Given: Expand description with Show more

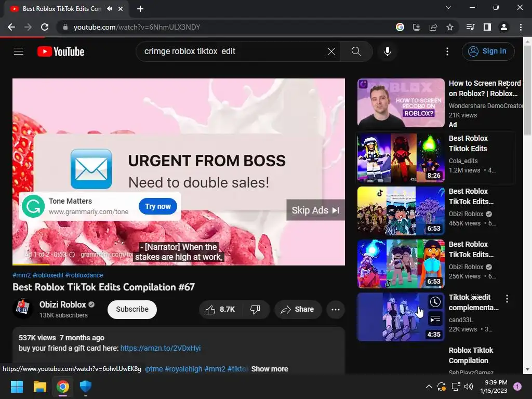Looking at the screenshot, I should pyautogui.click(x=270, y=369).
